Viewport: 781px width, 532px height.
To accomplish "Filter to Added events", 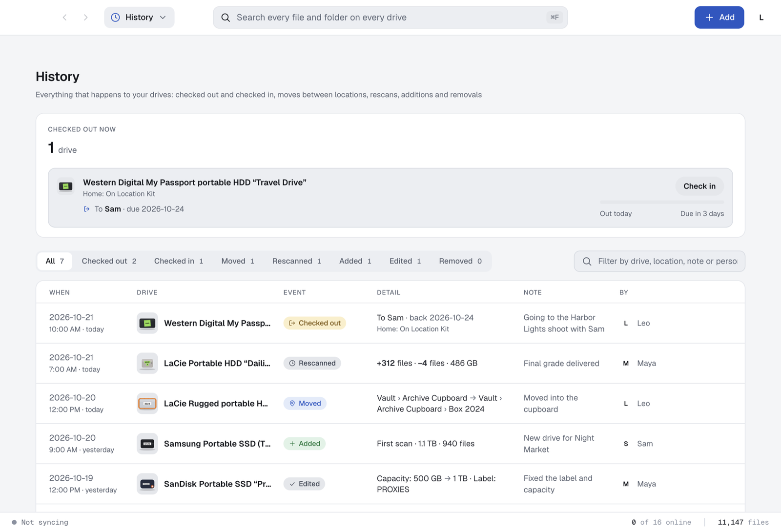I will (x=355, y=261).
